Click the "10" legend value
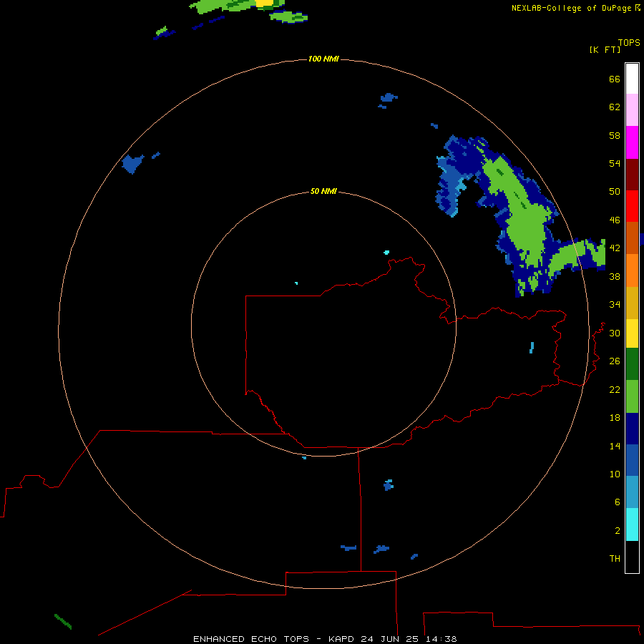 615,474
